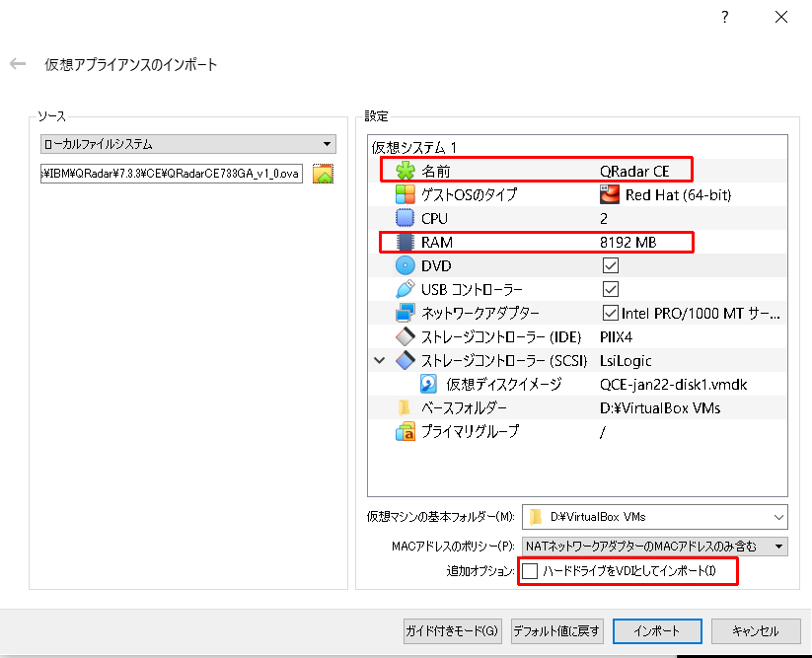Click the Red Hat (64-bit) value
The height and width of the screenshot is (658, 812).
point(678,194)
